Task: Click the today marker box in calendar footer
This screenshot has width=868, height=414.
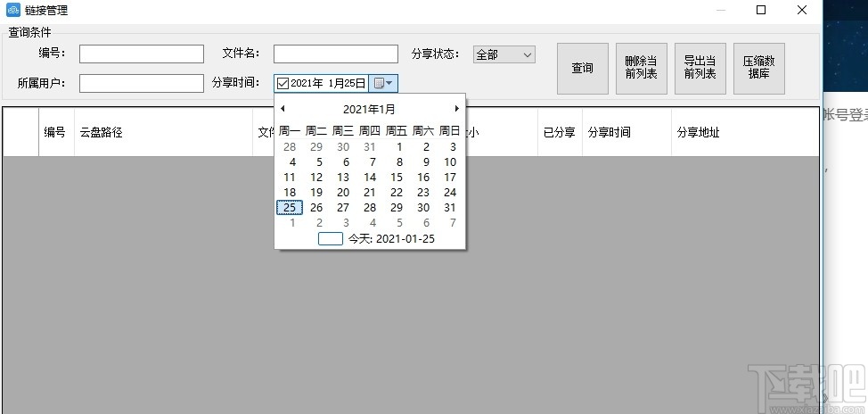Action: [331, 239]
